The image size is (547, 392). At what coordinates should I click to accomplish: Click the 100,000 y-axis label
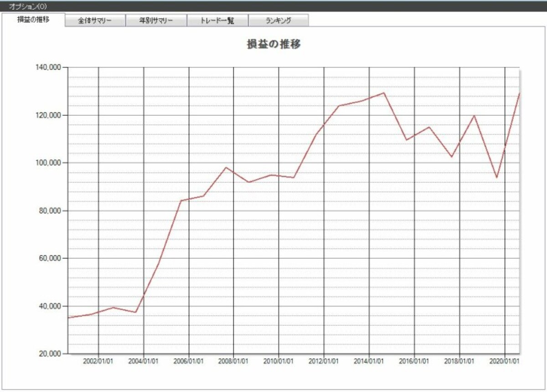pos(48,163)
